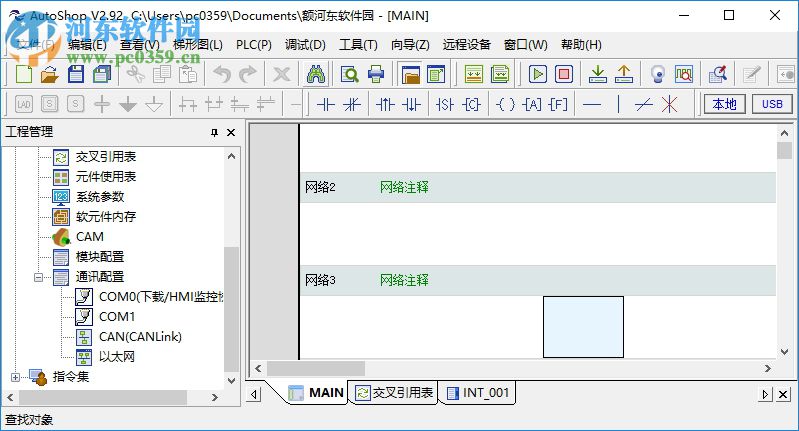Collapse the 通讯配置 tree node
799x431 pixels.
38,277
